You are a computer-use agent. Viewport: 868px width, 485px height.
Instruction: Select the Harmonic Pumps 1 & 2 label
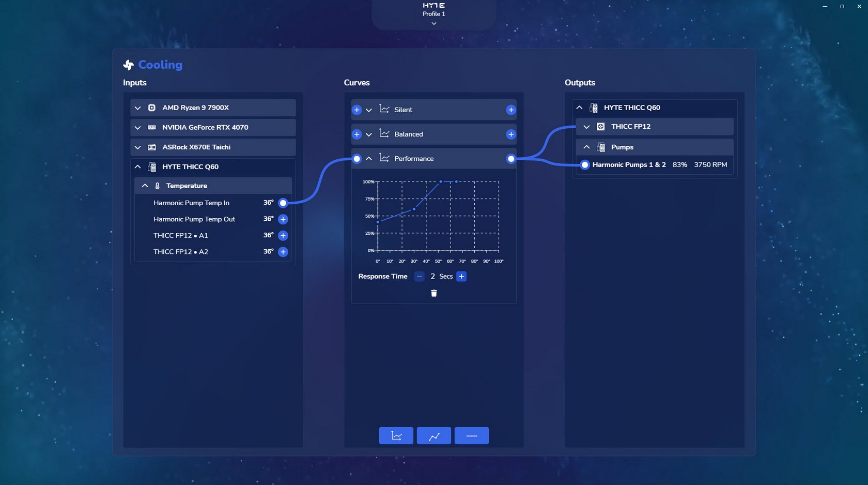pyautogui.click(x=629, y=165)
